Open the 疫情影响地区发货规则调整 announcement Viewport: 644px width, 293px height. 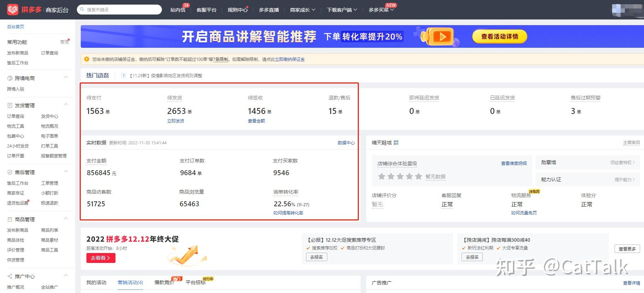click(x=166, y=75)
